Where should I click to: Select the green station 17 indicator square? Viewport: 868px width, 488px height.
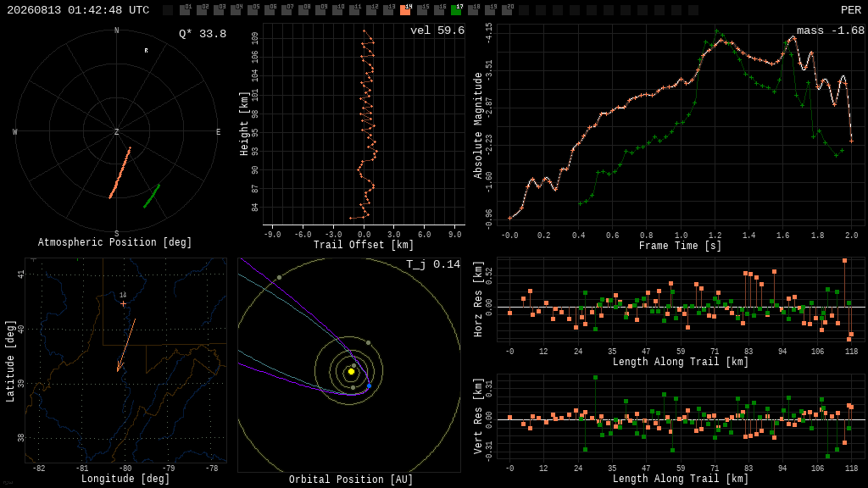coord(456,10)
